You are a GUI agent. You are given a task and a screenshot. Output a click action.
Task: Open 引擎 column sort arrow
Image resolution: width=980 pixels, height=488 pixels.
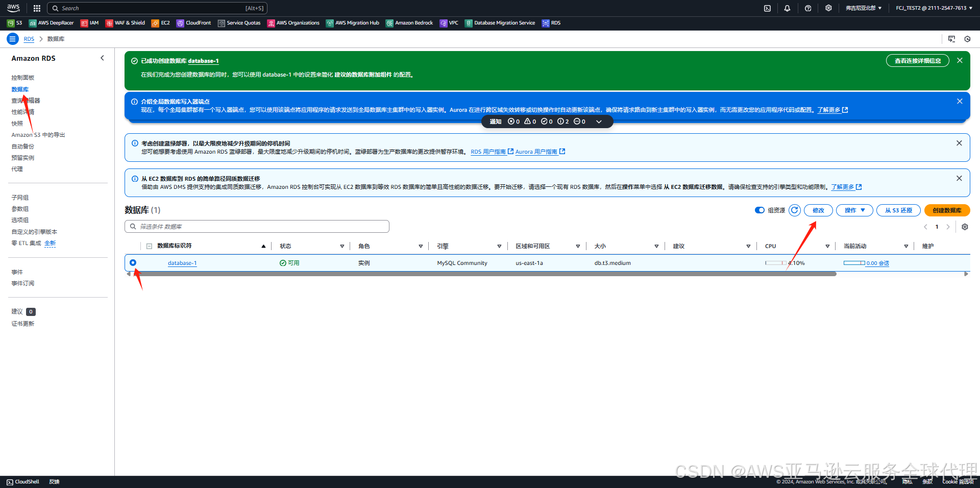click(499, 246)
